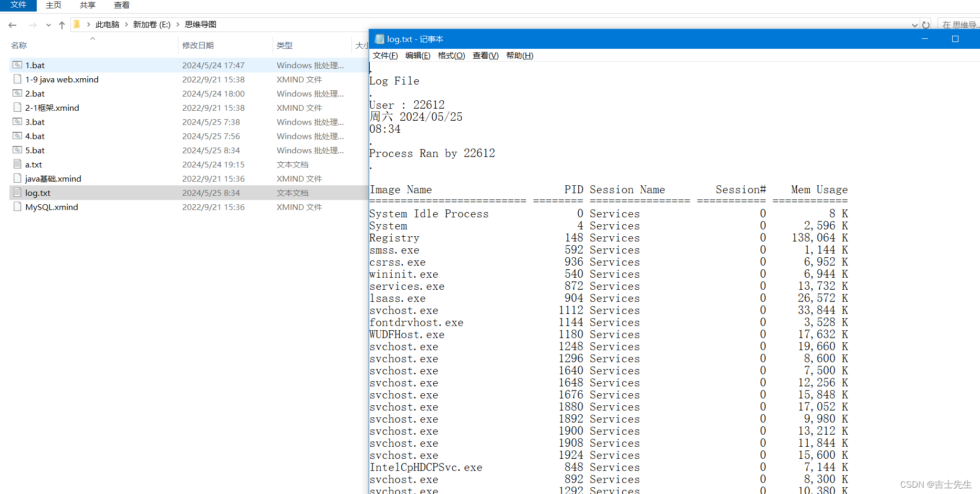Viewport: 980px width, 494px height.
Task: Minimize the log.txt Notepad window
Action: pyautogui.click(x=925, y=39)
